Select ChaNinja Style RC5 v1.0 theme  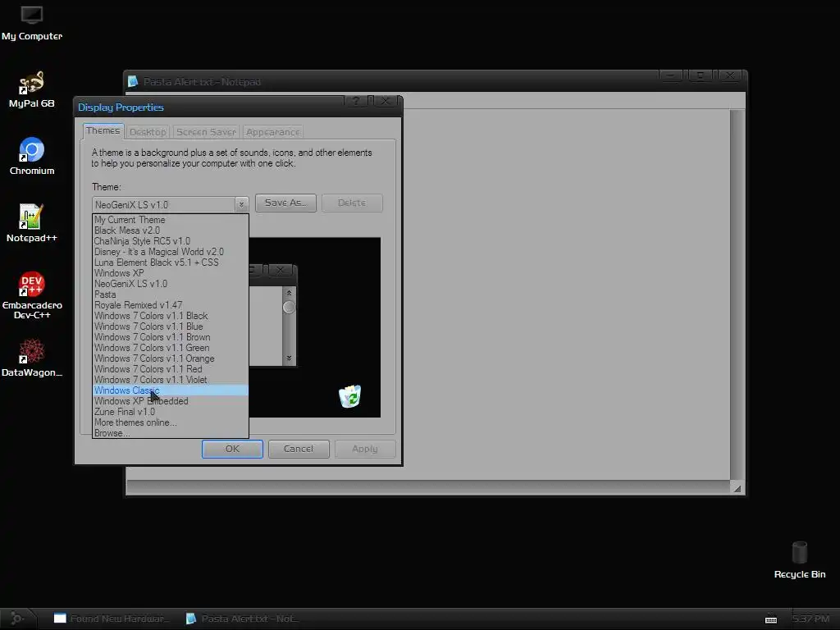coord(171,241)
